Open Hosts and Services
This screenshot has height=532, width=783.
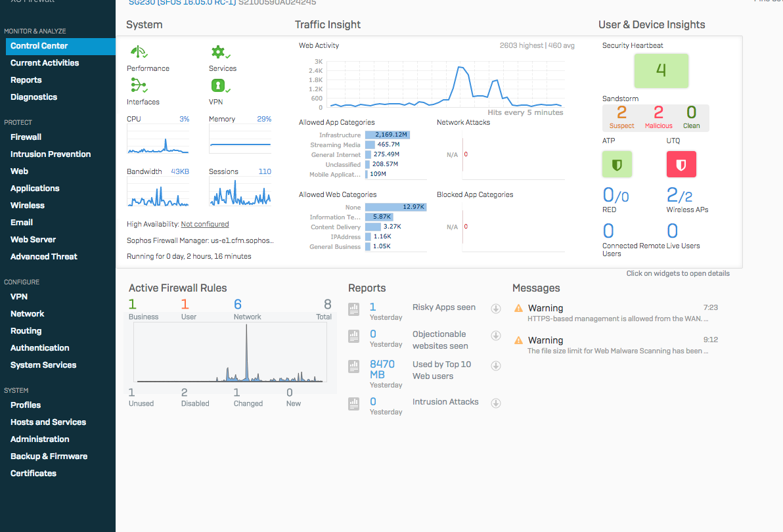click(49, 422)
